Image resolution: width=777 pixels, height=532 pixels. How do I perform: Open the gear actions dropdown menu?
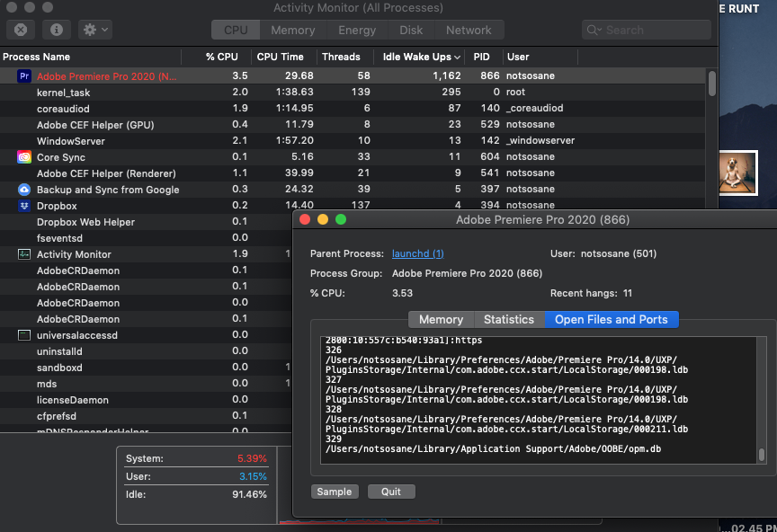coord(94,30)
